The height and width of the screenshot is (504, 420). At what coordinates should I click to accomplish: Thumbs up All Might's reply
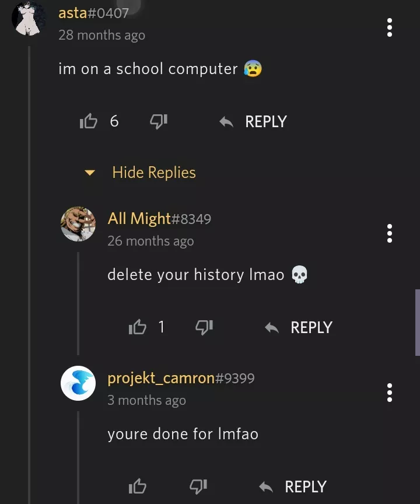point(137,327)
